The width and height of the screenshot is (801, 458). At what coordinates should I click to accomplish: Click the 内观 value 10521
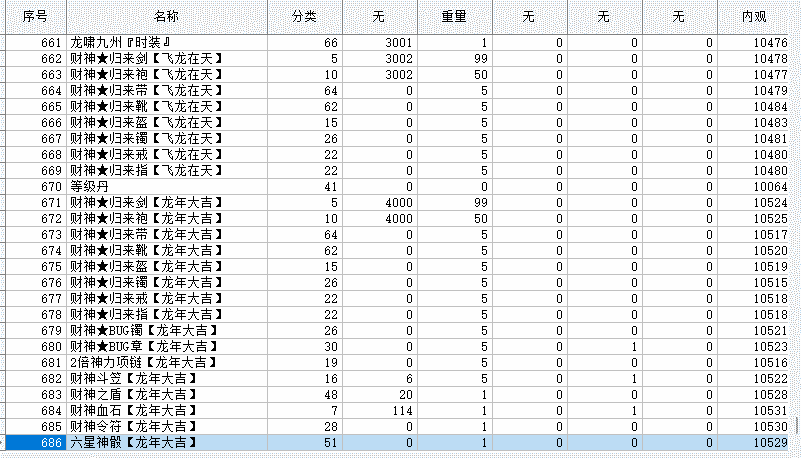click(x=755, y=330)
